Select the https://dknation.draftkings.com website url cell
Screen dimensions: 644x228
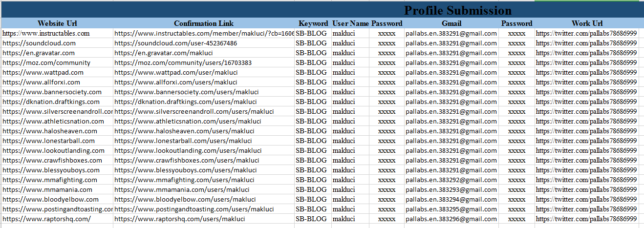tap(51, 102)
